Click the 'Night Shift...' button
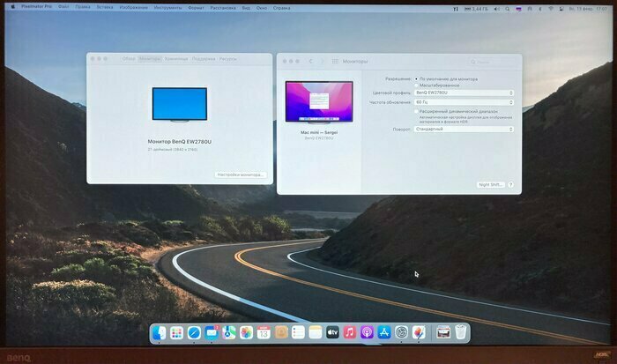617x364 pixels. pyautogui.click(x=490, y=184)
